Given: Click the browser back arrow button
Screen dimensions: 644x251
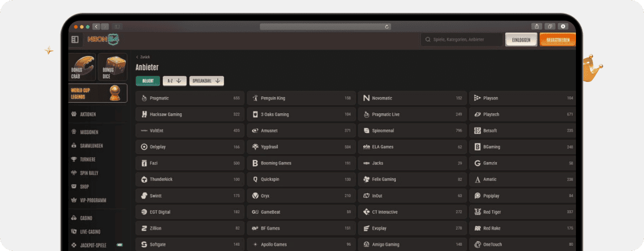Looking at the screenshot, I should point(96,26).
